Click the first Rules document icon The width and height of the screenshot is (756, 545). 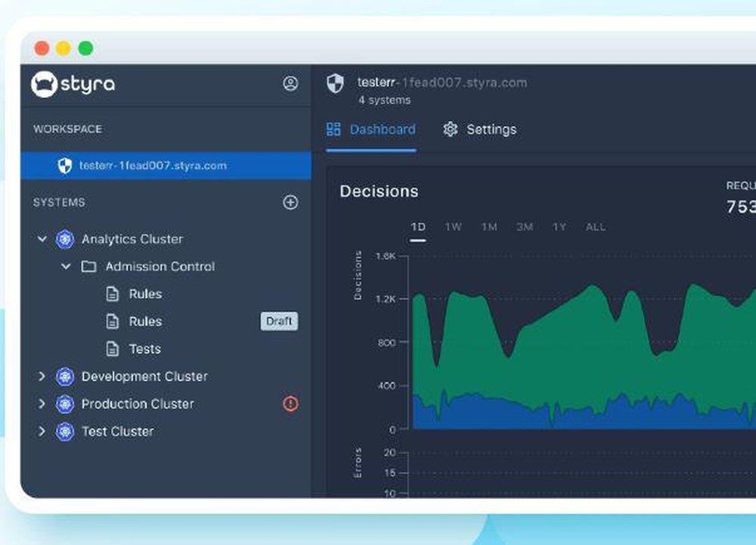(x=113, y=294)
